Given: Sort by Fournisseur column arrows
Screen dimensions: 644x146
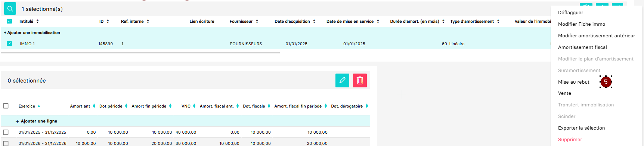Looking at the screenshot, I should pyautogui.click(x=257, y=21).
